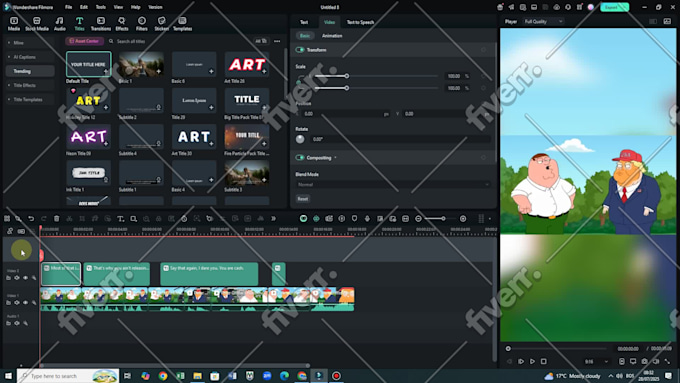This screenshot has height=383, width=680.
Task: Open the Transitions library
Action: pyautogui.click(x=101, y=23)
